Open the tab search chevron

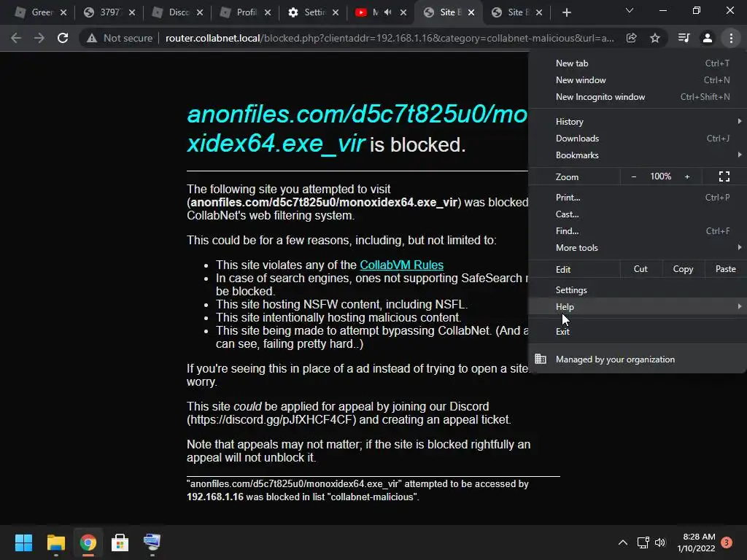point(630,10)
